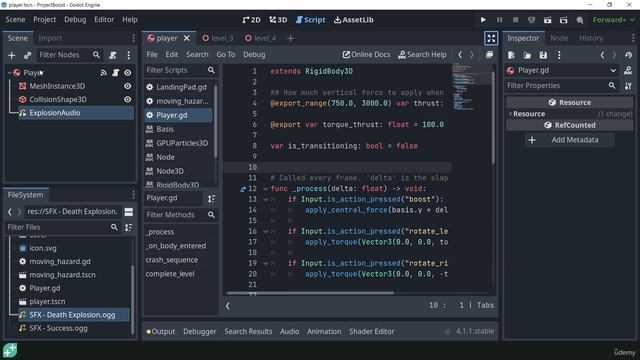Toggle visibility of Player node
640x360 pixels.
click(x=127, y=73)
